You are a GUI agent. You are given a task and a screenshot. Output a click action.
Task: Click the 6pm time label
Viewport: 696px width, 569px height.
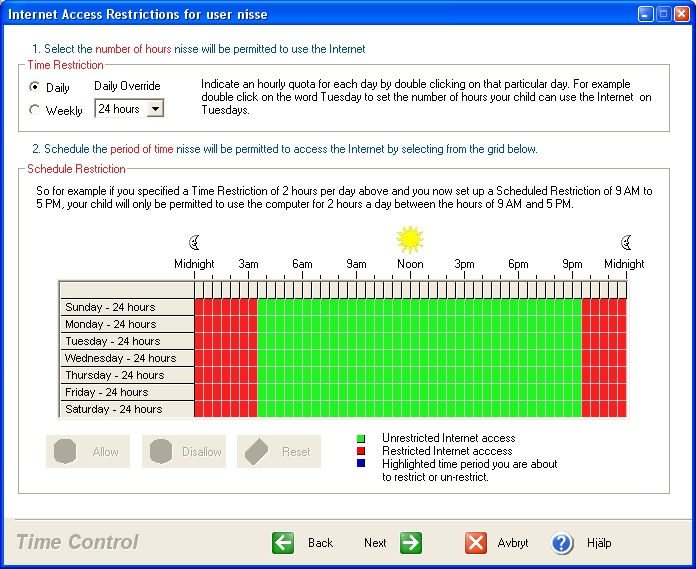(x=518, y=264)
